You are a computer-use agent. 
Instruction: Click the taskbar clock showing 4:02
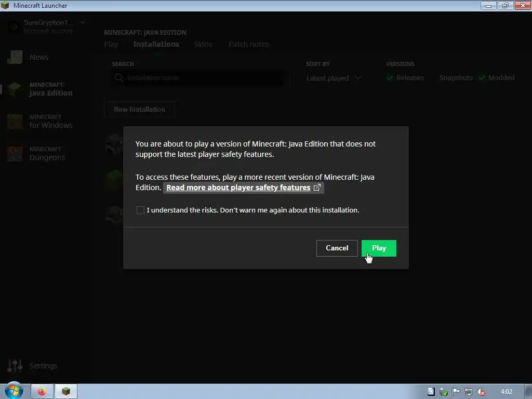507,392
